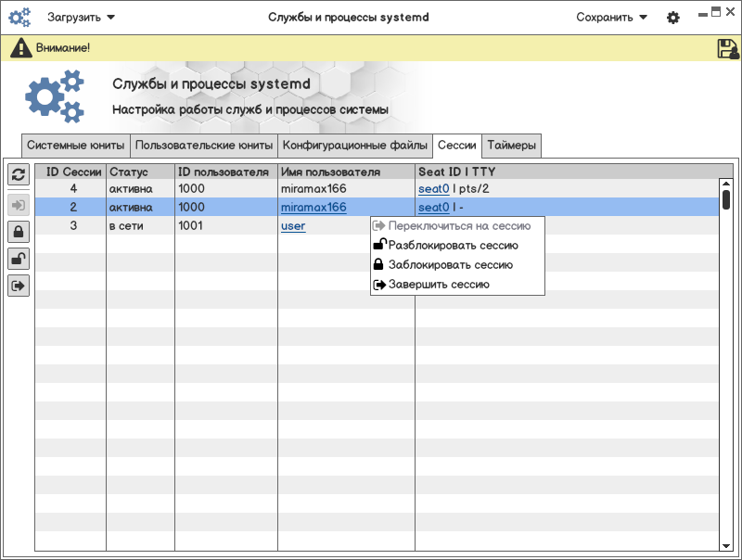Viewport: 742px width, 560px height.
Task: Click the vertical scrollbar thumb in sessions table
Action: 726,198
